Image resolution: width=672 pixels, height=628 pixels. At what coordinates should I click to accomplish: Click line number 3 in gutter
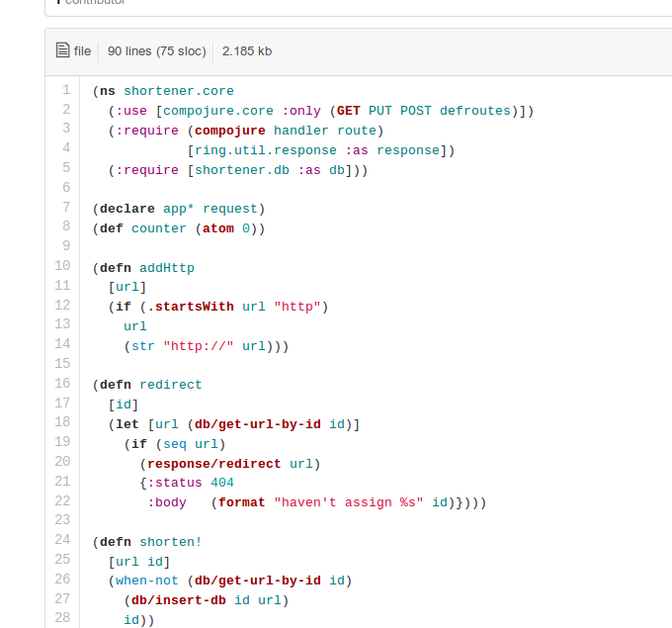coord(66,129)
